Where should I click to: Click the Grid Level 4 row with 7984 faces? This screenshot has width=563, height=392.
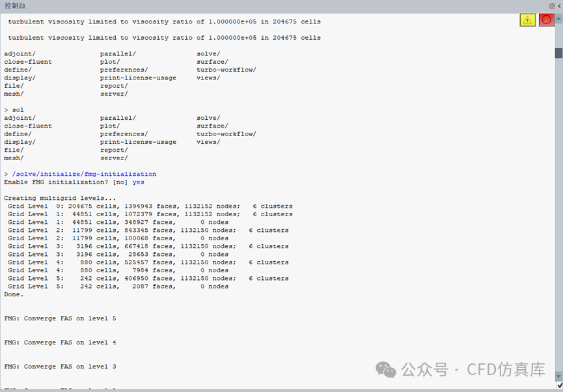coord(118,270)
